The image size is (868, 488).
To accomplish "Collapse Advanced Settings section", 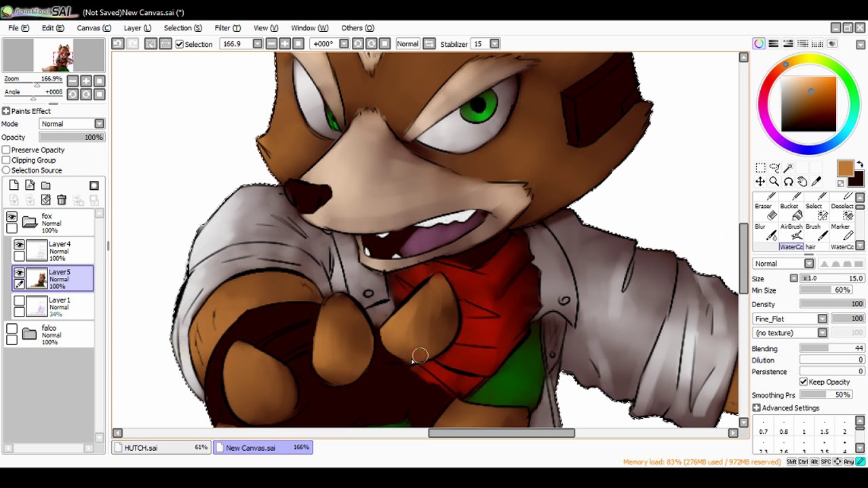I will pos(756,408).
